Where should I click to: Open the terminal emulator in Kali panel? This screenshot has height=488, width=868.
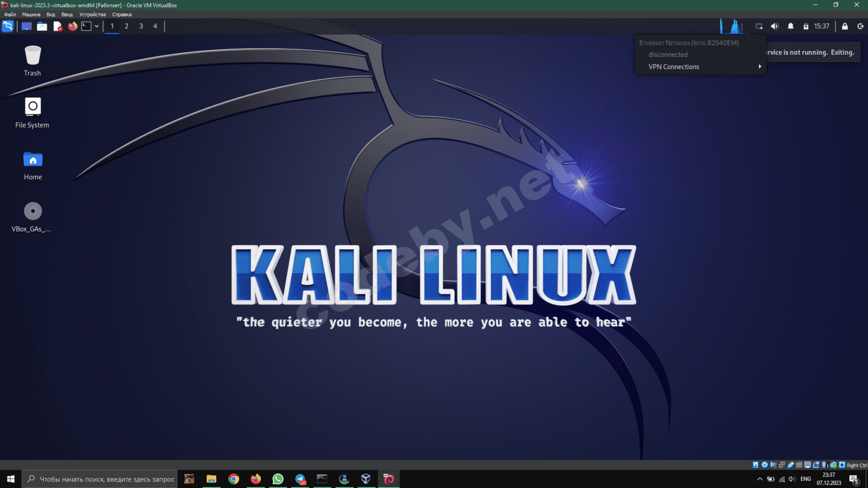tap(87, 26)
